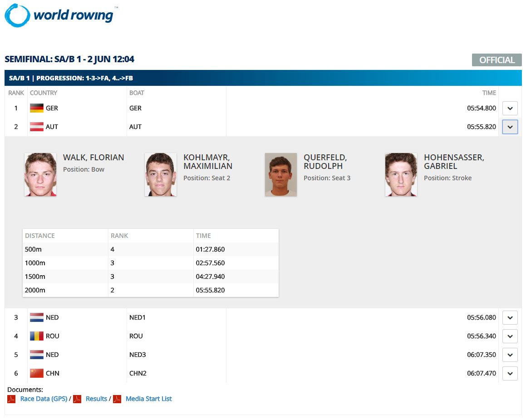
Task: Click the photo of WALK, FLORIAN
Action: (40, 174)
